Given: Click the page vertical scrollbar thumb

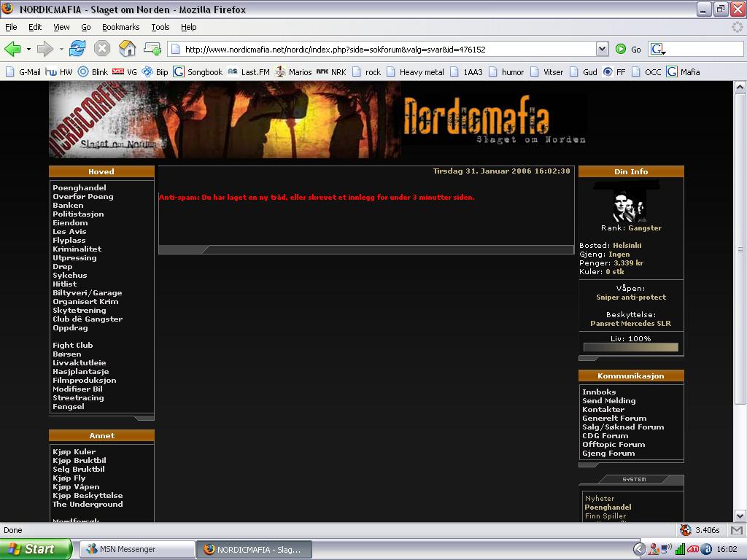Looking at the screenshot, I should click(740, 249).
